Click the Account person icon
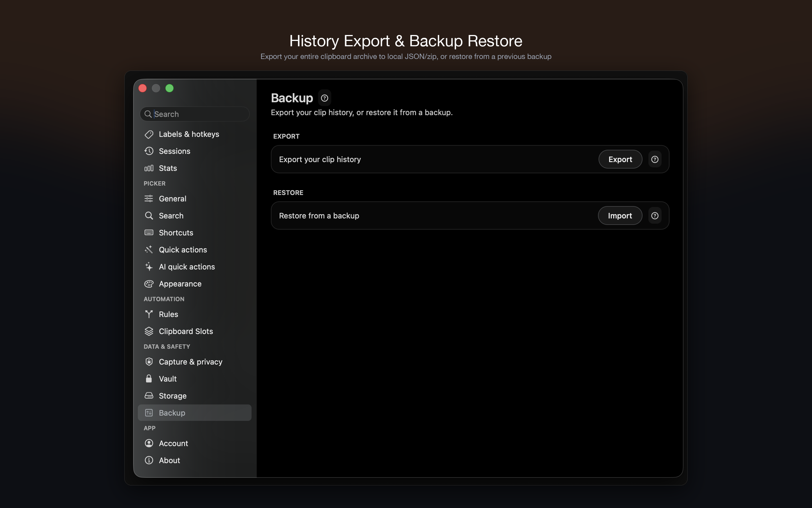This screenshot has height=508, width=812. (149, 443)
